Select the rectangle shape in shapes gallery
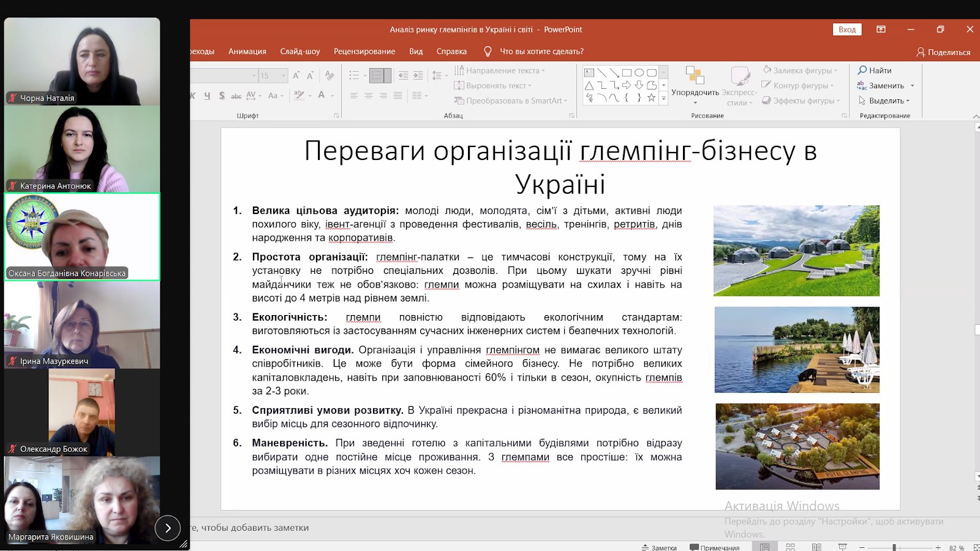980x551 pixels. point(627,72)
